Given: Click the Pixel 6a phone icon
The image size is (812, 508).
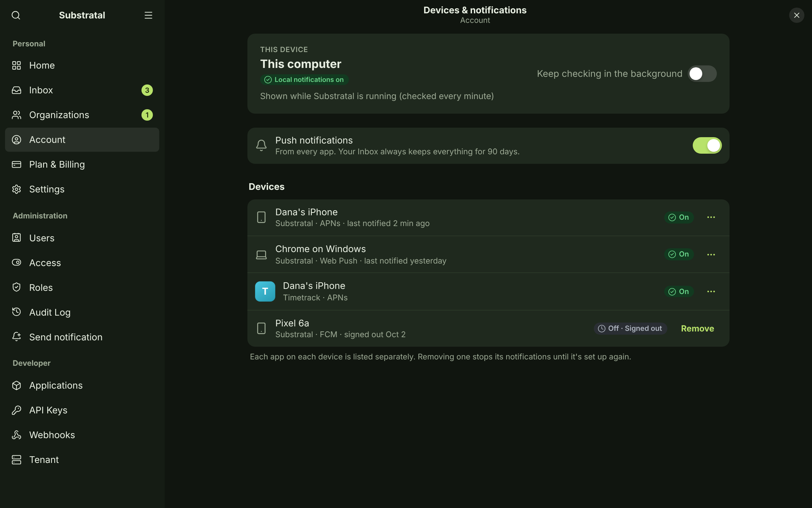Looking at the screenshot, I should [261, 328].
